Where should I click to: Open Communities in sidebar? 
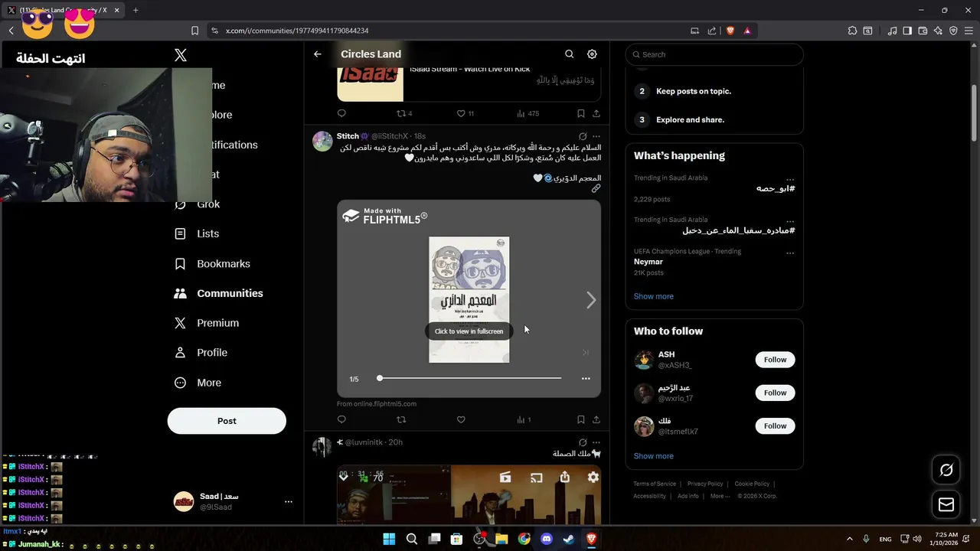click(x=218, y=293)
